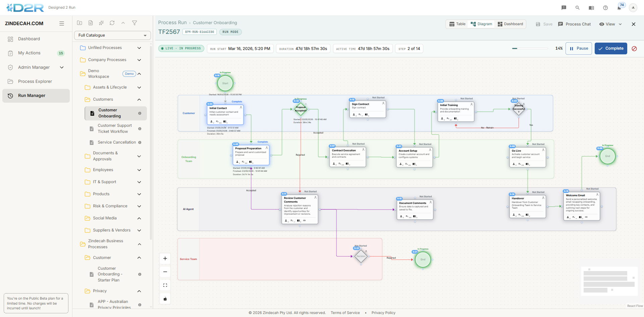The height and width of the screenshot is (317, 644).
Task: Select the Welcome Email step node
Action: [582, 206]
